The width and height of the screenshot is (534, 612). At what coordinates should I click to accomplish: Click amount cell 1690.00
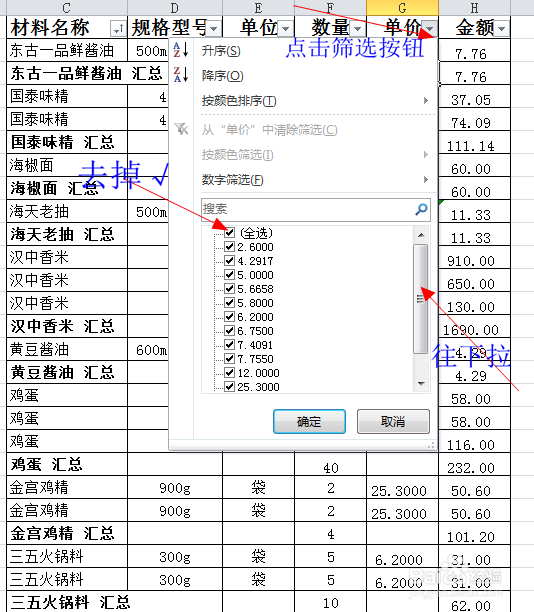point(474,326)
